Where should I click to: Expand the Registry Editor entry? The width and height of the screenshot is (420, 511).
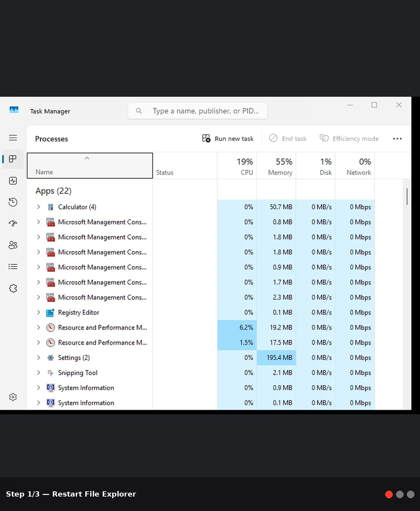pyautogui.click(x=38, y=313)
